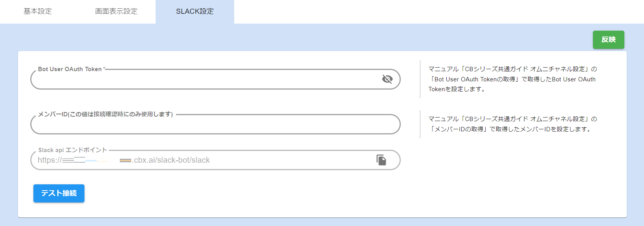Image resolution: width=644 pixels, height=226 pixels.
Task: Focus the Bot User OAuth Token field
Action: point(204,80)
